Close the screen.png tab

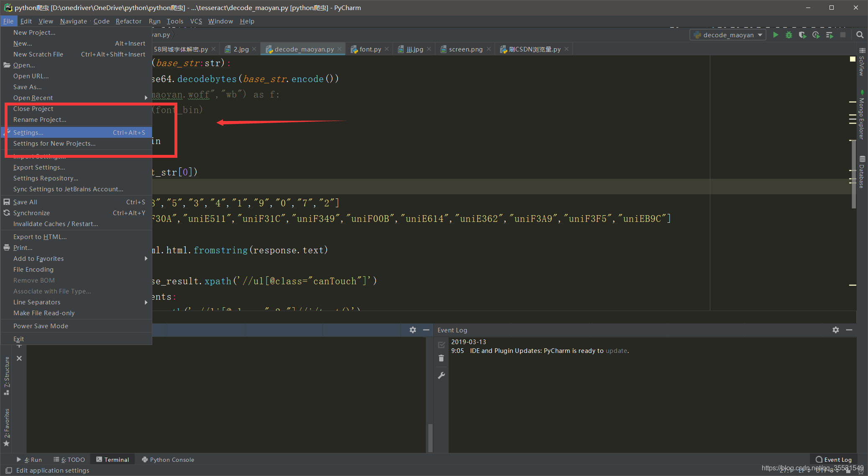tap(489, 49)
